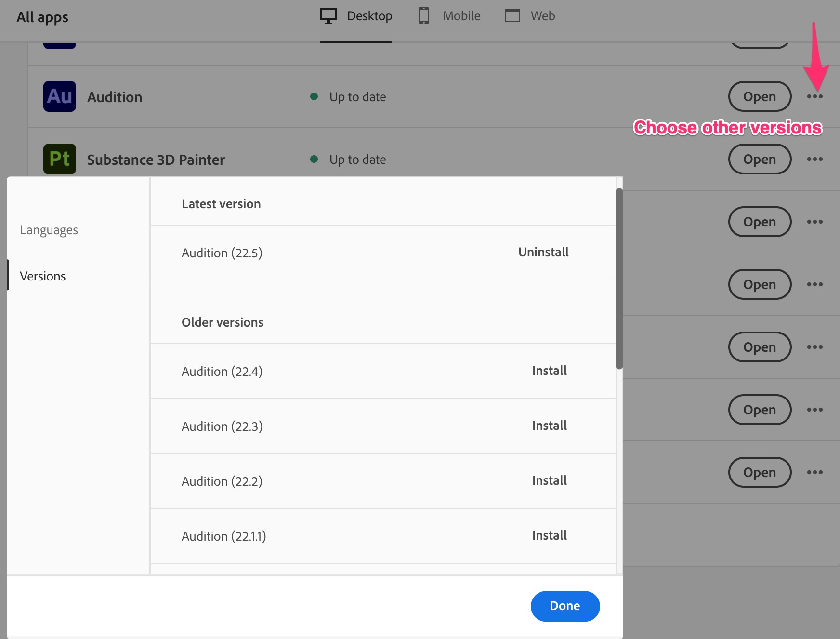Switch to the Web tab
This screenshot has width=840, height=639.
tap(529, 15)
